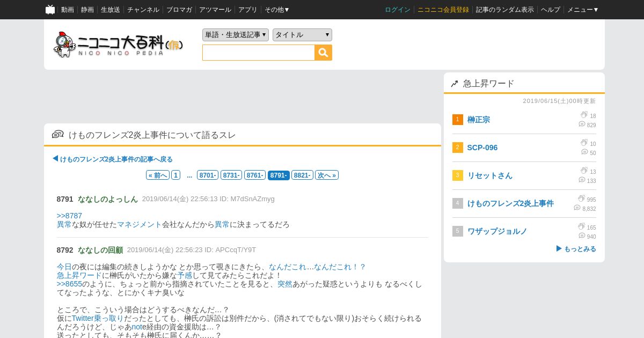Open チャンネル in the top navigation
The image size is (644, 338).
(x=143, y=10)
